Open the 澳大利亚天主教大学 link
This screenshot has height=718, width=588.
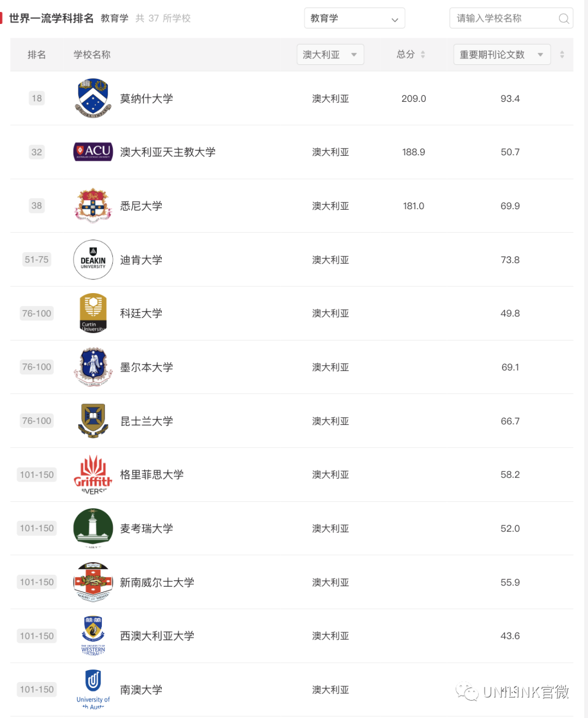click(168, 152)
